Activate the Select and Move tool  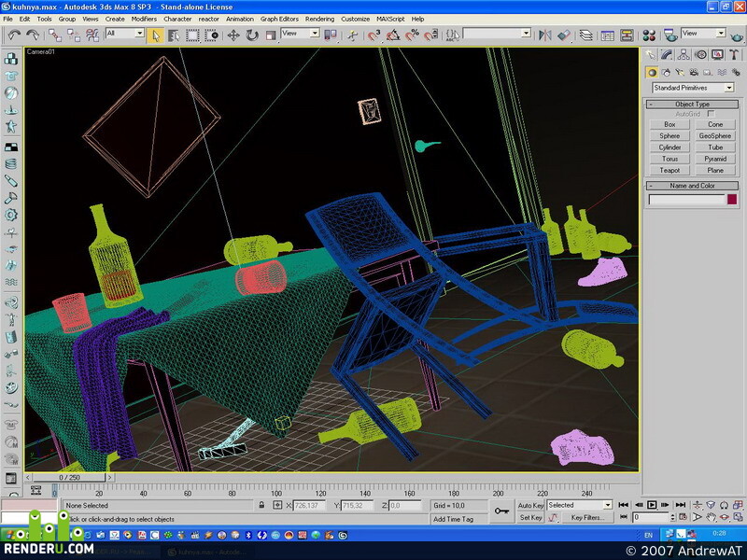click(233, 35)
